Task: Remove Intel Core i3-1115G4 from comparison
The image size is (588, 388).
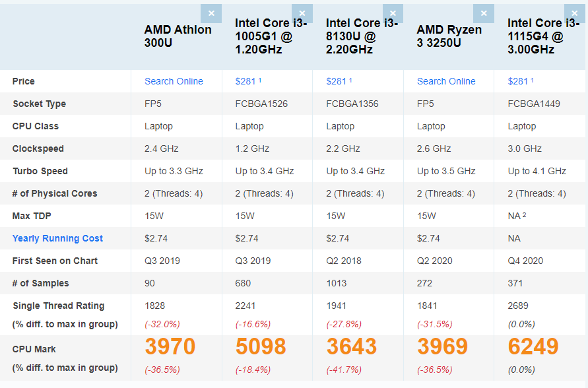Action: point(574,12)
